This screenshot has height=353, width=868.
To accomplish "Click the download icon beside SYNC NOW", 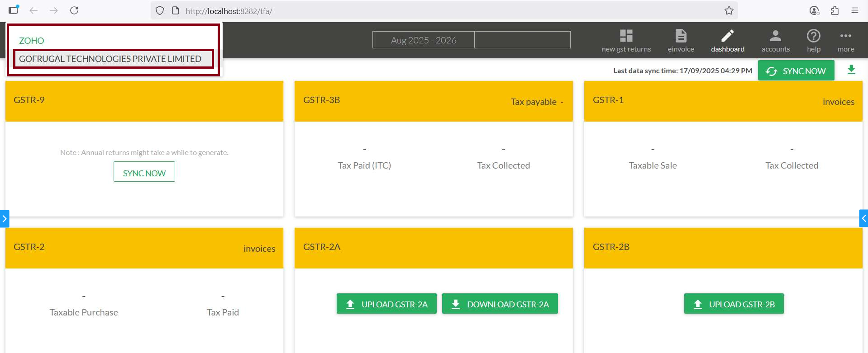I will 851,70.
